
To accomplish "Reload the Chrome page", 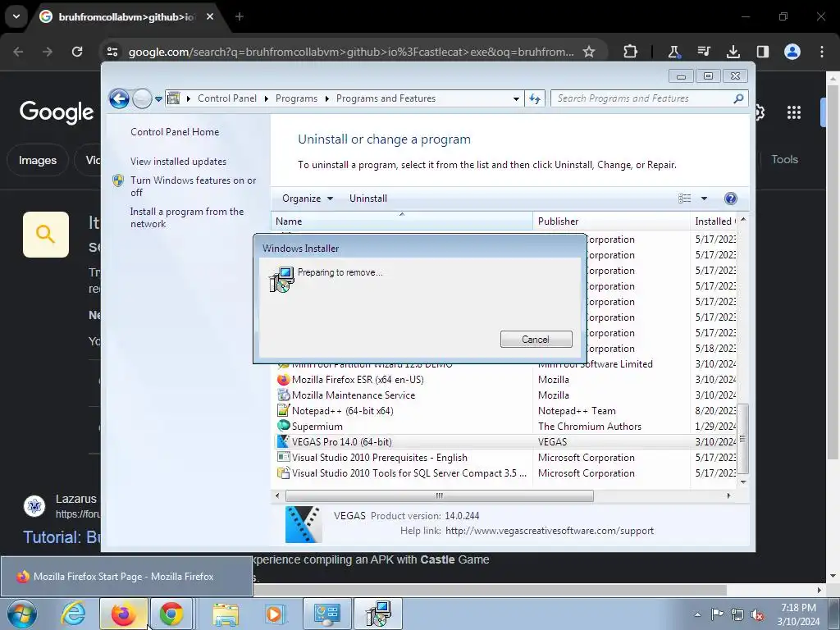I will pos(77,52).
